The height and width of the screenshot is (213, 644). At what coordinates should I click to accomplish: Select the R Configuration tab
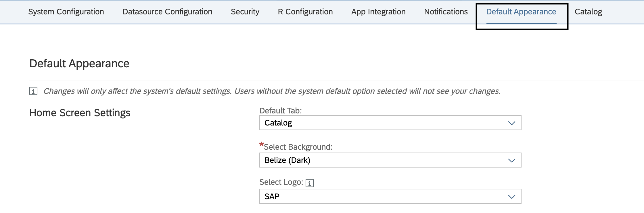[x=305, y=12]
